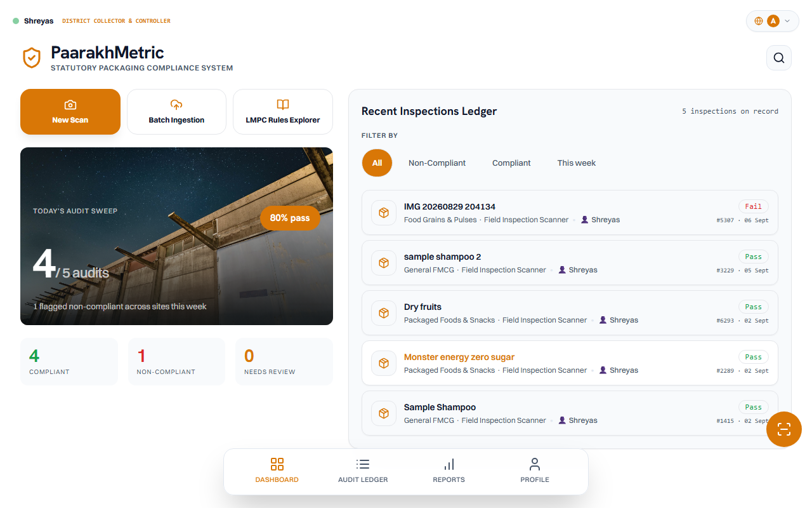
Task: Click the package icon beside Dry fruits
Action: 384,313
